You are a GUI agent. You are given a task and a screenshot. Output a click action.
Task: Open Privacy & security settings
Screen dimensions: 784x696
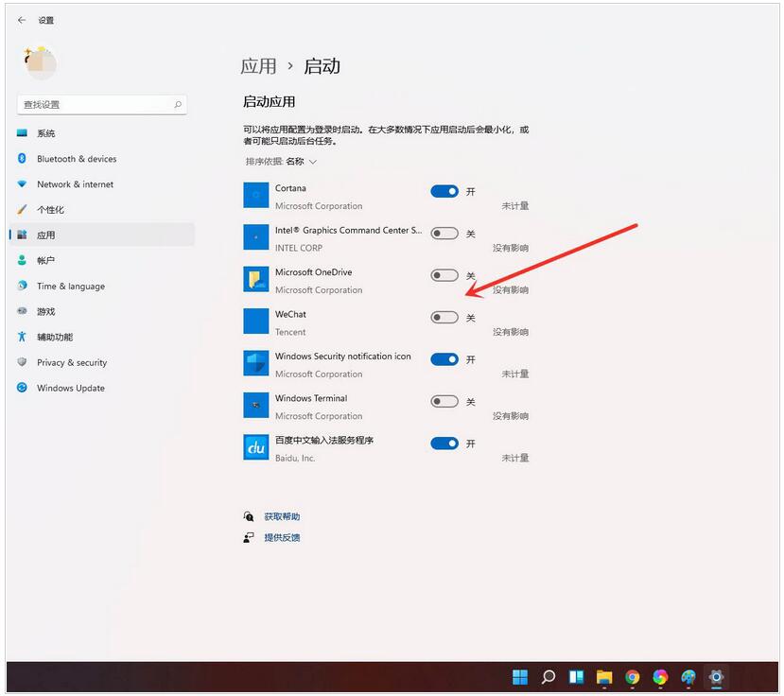[102, 362]
